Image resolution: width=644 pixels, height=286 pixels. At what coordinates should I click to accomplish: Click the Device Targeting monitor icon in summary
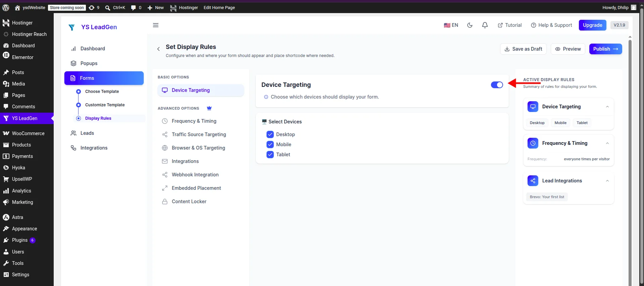pos(533,107)
